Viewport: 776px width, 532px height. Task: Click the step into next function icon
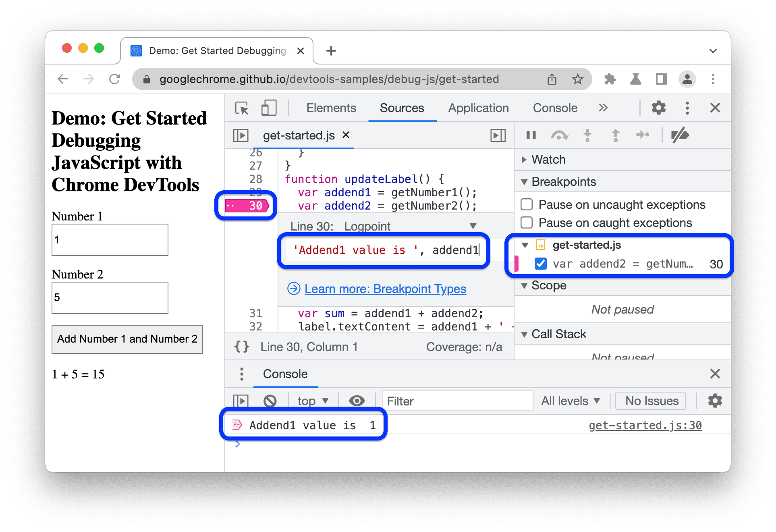(583, 136)
